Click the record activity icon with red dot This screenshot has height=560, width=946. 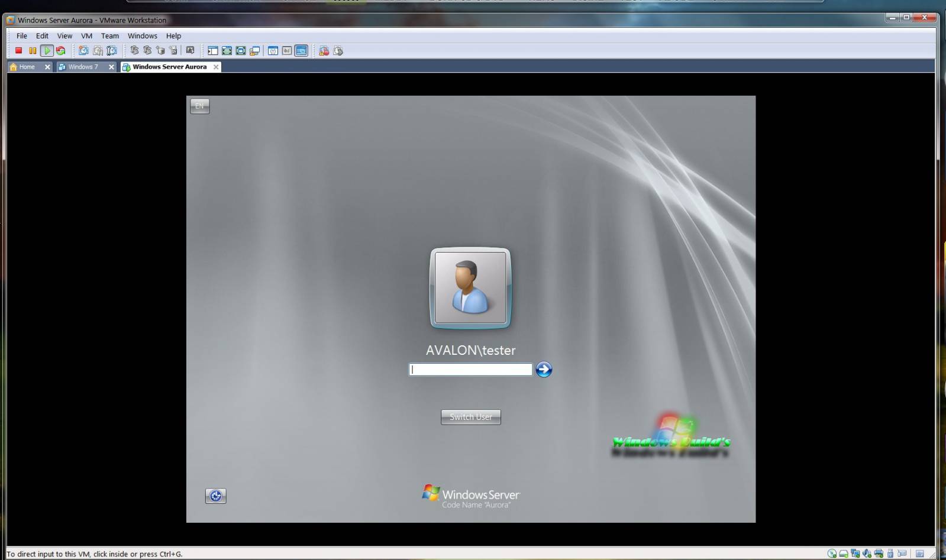coord(324,51)
